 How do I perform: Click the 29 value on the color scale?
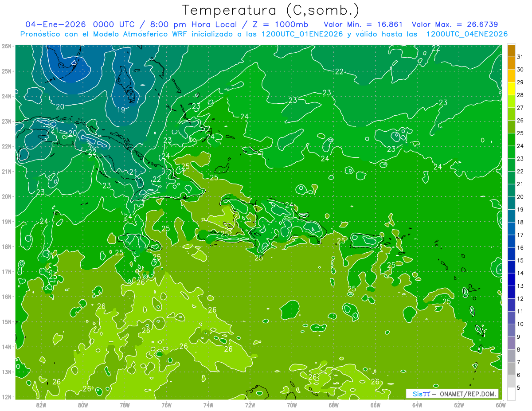click(x=520, y=82)
